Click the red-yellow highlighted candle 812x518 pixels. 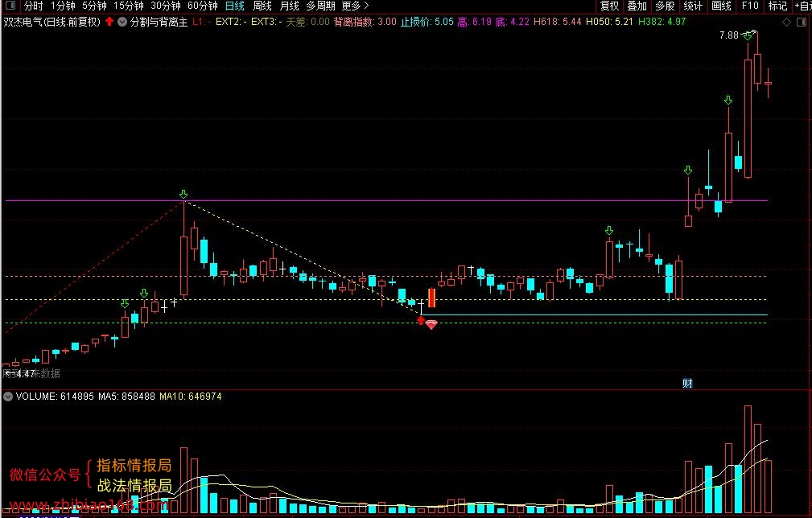(431, 298)
